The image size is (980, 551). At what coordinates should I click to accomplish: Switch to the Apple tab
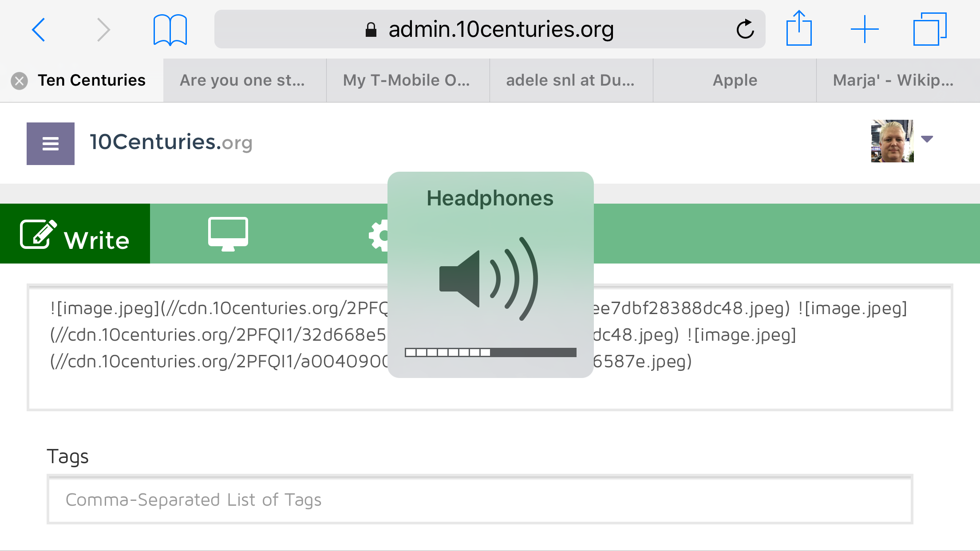coord(735,80)
